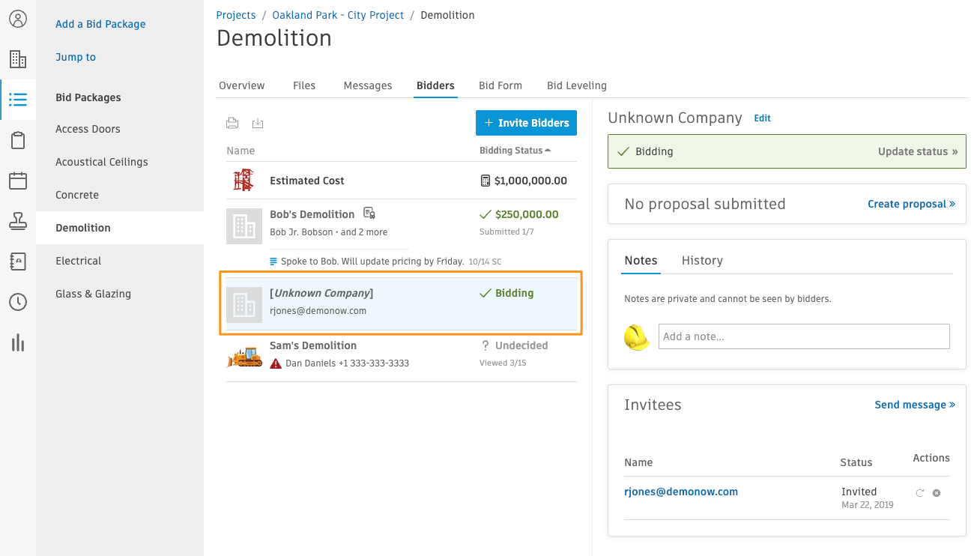Screen dimensions: 980x556
Task: Resend the invitation using the refresh icon
Action: pos(920,493)
